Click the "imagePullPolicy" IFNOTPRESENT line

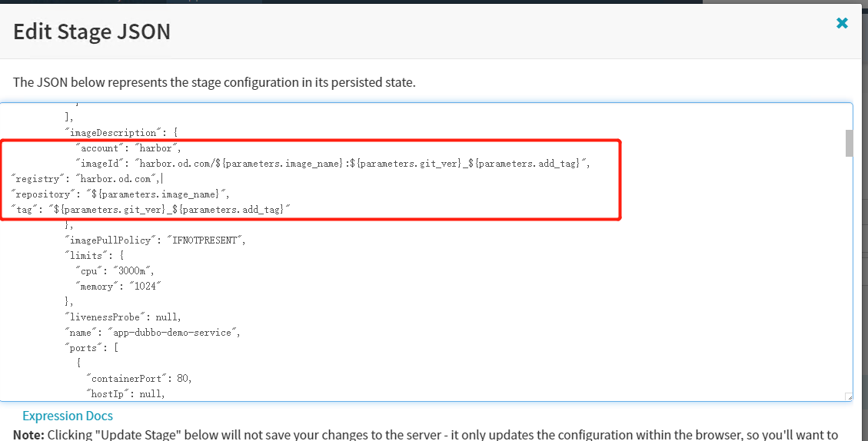(x=155, y=240)
